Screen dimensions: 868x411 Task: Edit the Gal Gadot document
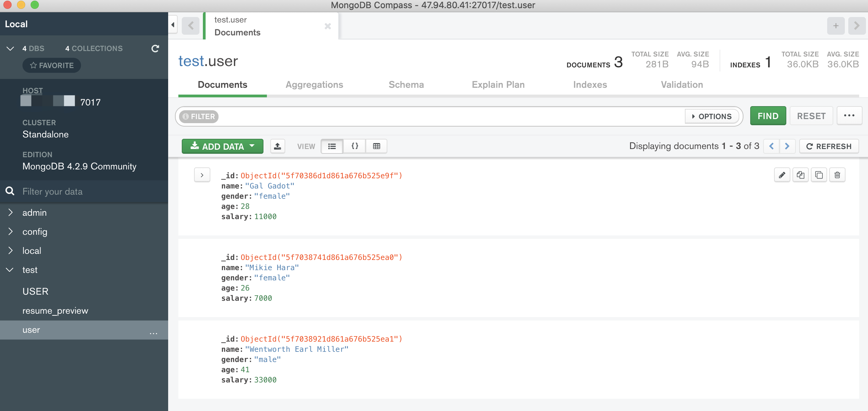[x=782, y=175]
